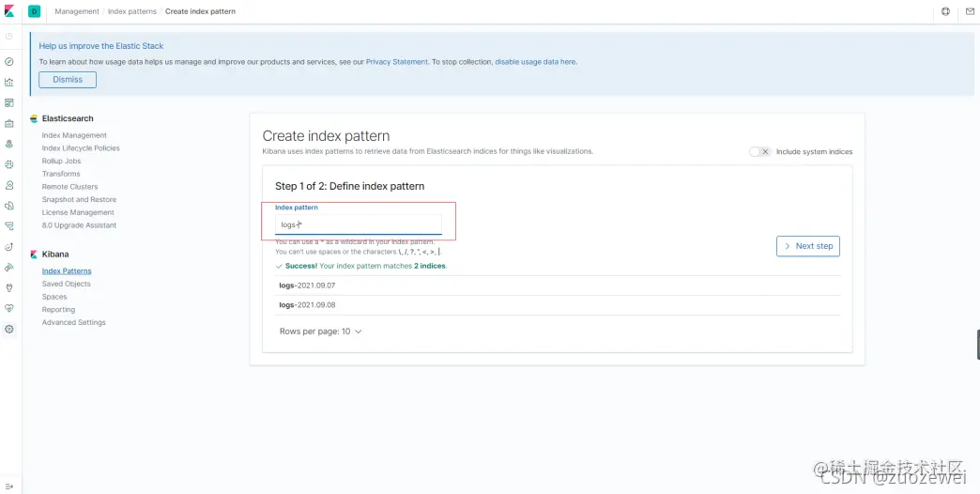This screenshot has width=980, height=494.
Task: Open APM from the sidebar icon
Action: point(9,225)
